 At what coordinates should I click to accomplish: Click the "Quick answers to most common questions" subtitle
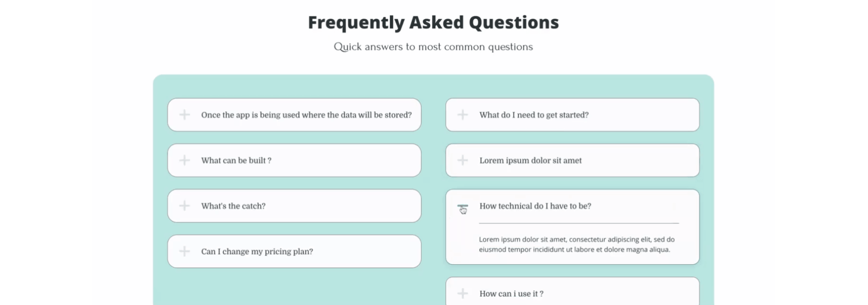[433, 47]
